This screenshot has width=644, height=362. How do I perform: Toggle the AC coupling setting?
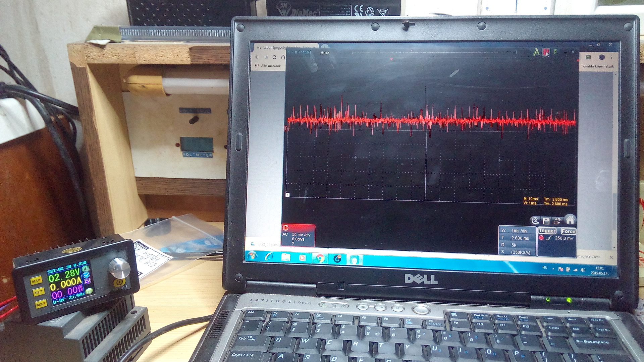(285, 235)
